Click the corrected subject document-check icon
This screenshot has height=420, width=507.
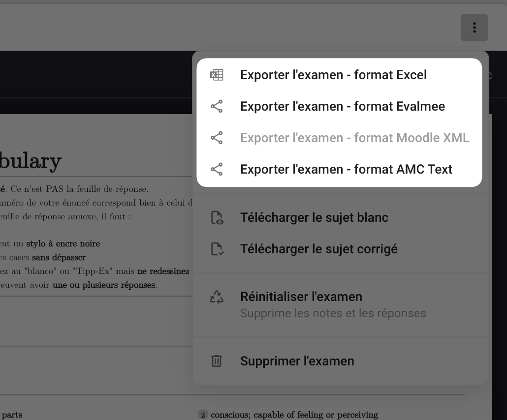coord(217,249)
